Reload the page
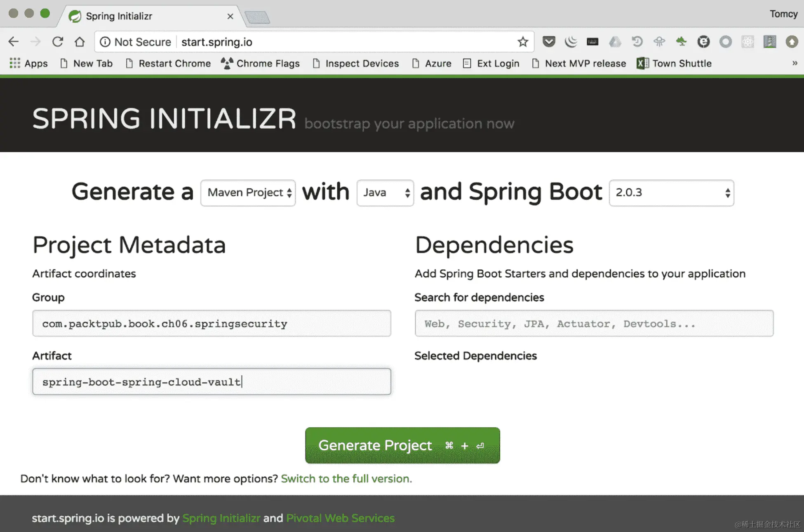 coord(58,42)
